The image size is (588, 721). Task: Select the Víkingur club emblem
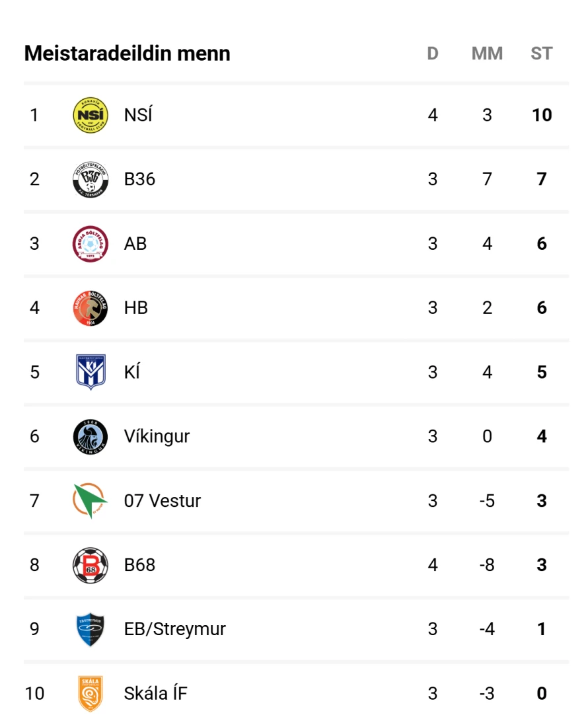90,436
